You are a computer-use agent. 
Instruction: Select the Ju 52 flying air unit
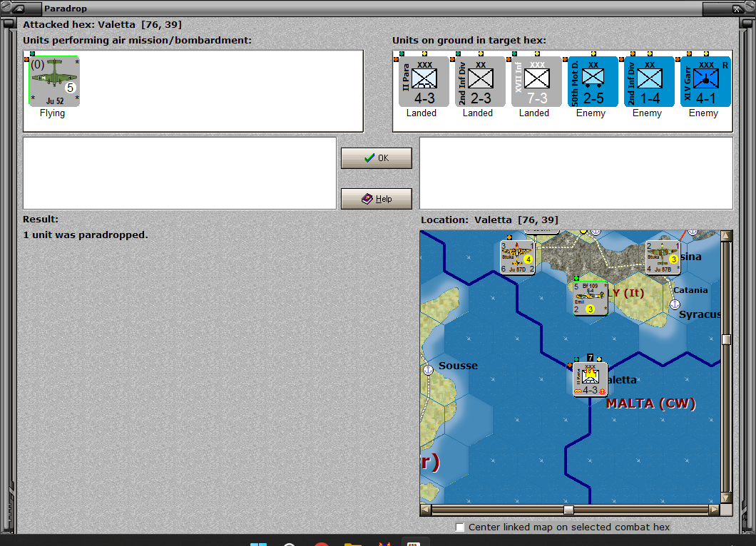[54, 81]
